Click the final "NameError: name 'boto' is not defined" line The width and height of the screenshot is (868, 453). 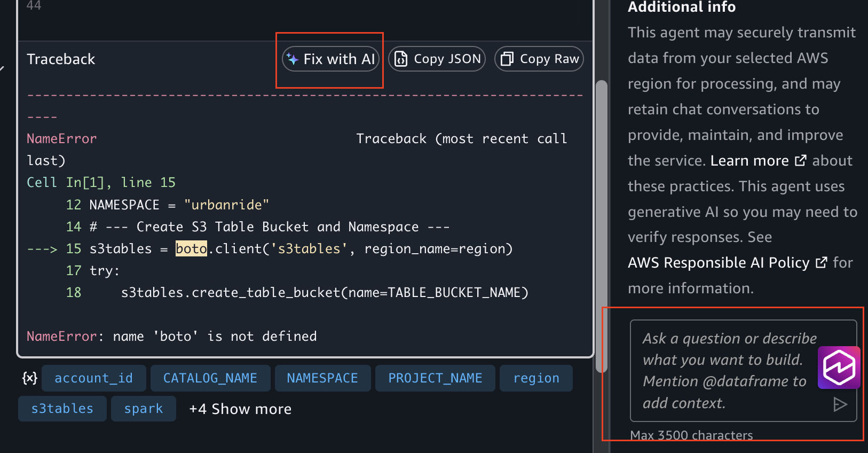172,337
